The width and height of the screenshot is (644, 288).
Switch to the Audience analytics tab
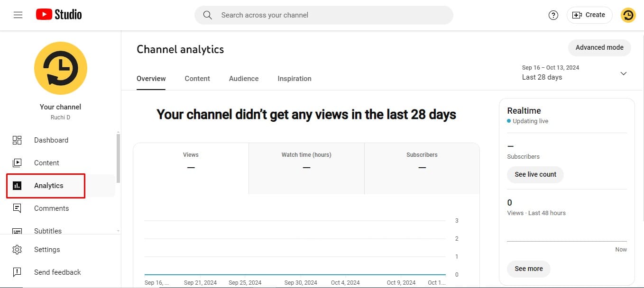point(243,78)
